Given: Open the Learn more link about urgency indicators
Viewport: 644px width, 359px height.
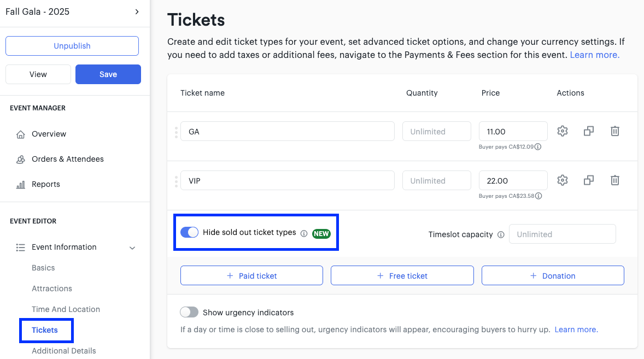Looking at the screenshot, I should [576, 329].
